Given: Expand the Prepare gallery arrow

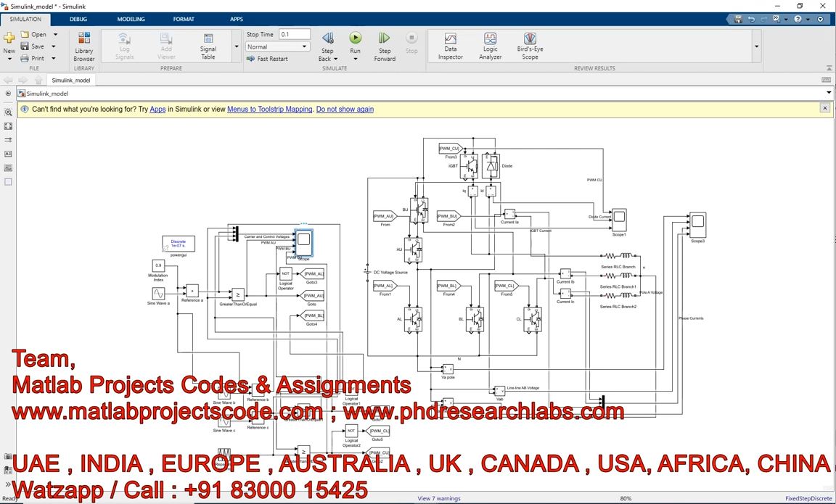Looking at the screenshot, I should point(236,46).
